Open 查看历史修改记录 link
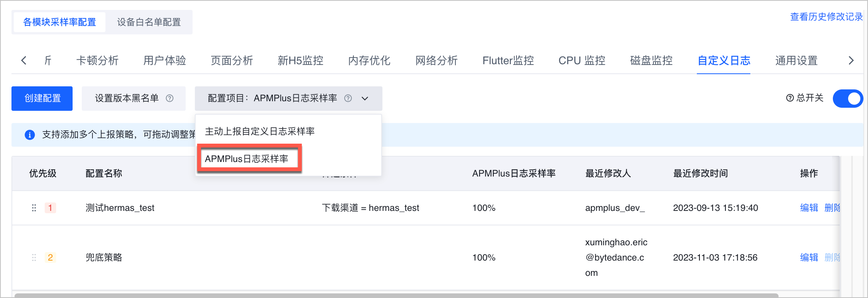Screen dimensions: 868x298 click(x=826, y=17)
